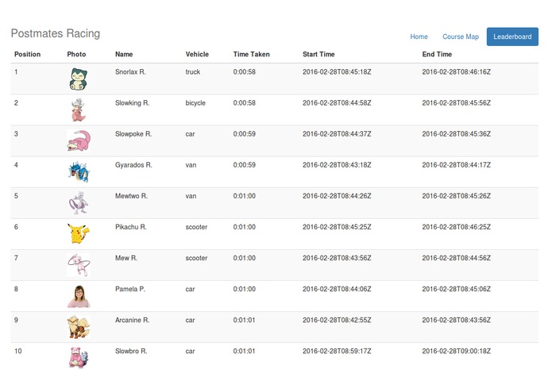Screen dimensions: 552x392
Task: Click the truck vehicle cell
Action: [193, 71]
